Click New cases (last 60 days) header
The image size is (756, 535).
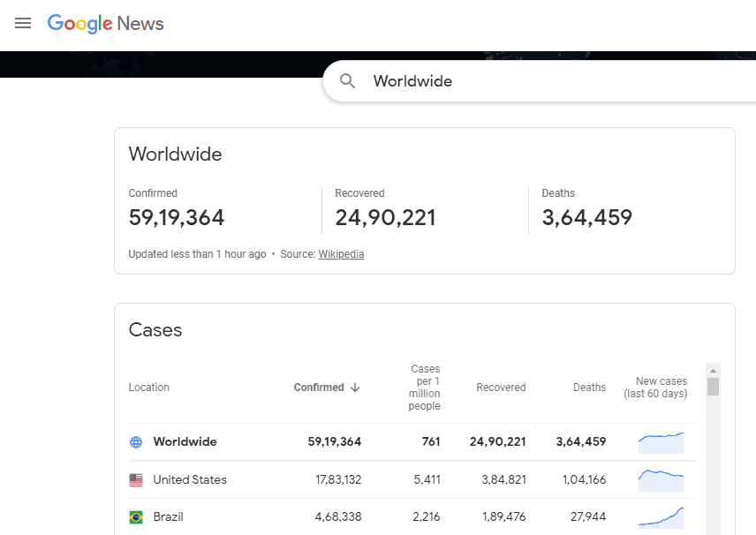point(655,387)
